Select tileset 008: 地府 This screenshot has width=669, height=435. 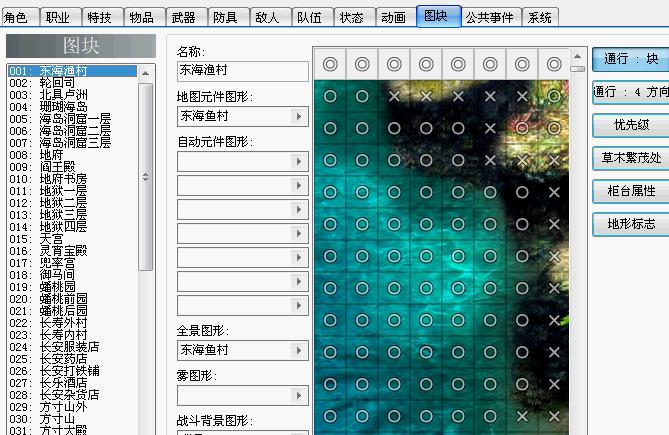pyautogui.click(x=72, y=155)
